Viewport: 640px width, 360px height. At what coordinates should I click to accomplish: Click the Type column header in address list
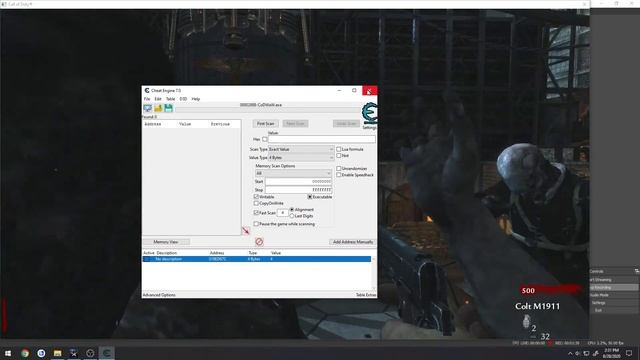click(253, 253)
